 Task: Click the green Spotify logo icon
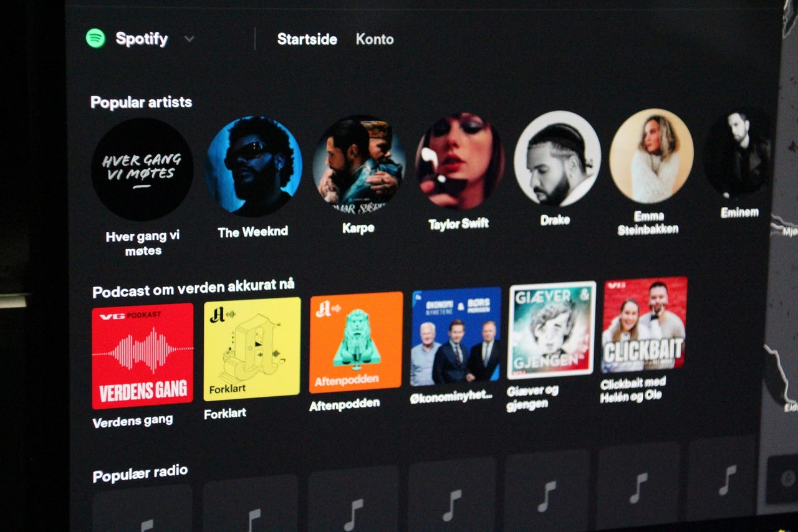95,38
